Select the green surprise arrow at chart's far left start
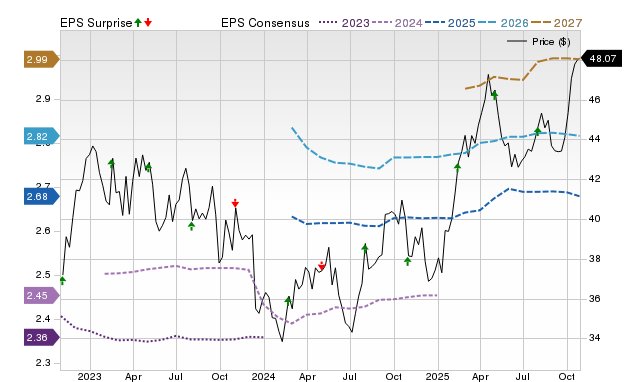The width and height of the screenshot is (640, 382). pos(62,280)
